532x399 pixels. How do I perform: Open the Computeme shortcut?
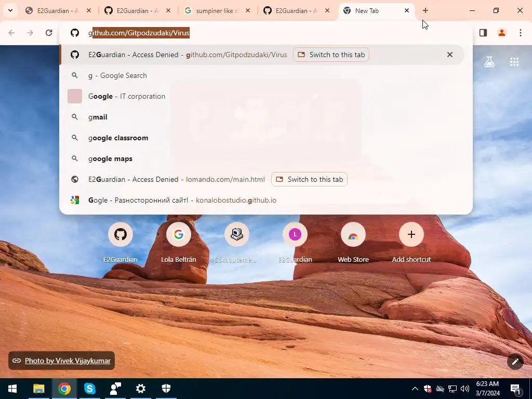coord(237,242)
